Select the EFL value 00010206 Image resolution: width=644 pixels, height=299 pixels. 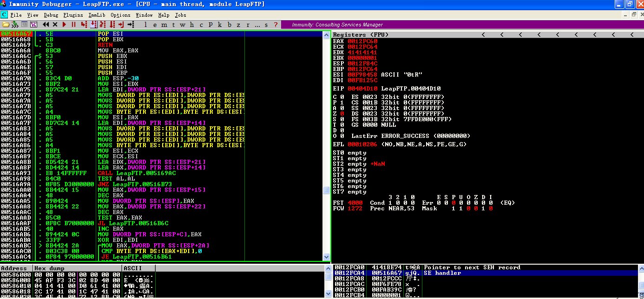362,144
